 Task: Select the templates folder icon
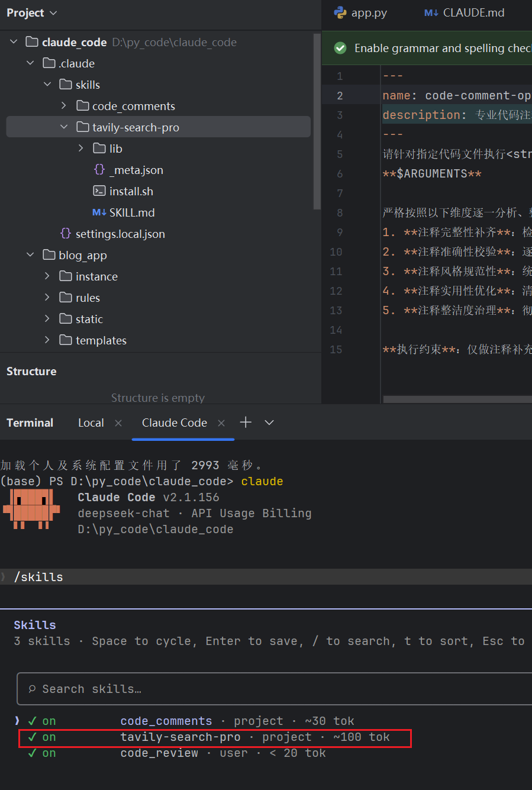(x=66, y=340)
